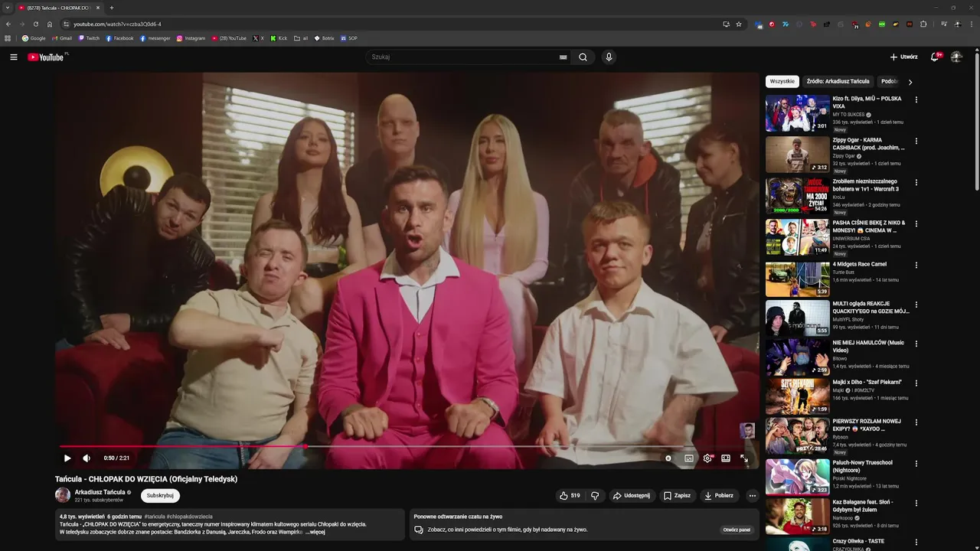Bookmark this page with star icon
Image resolution: width=980 pixels, height=551 pixels.
[x=739, y=24]
